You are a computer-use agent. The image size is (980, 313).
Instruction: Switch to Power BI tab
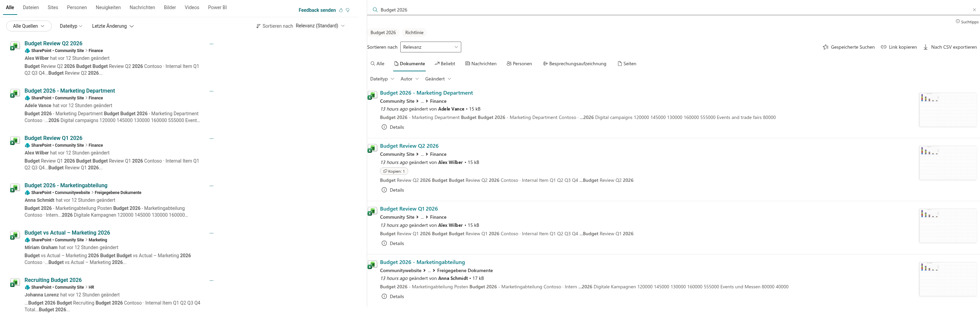[217, 7]
